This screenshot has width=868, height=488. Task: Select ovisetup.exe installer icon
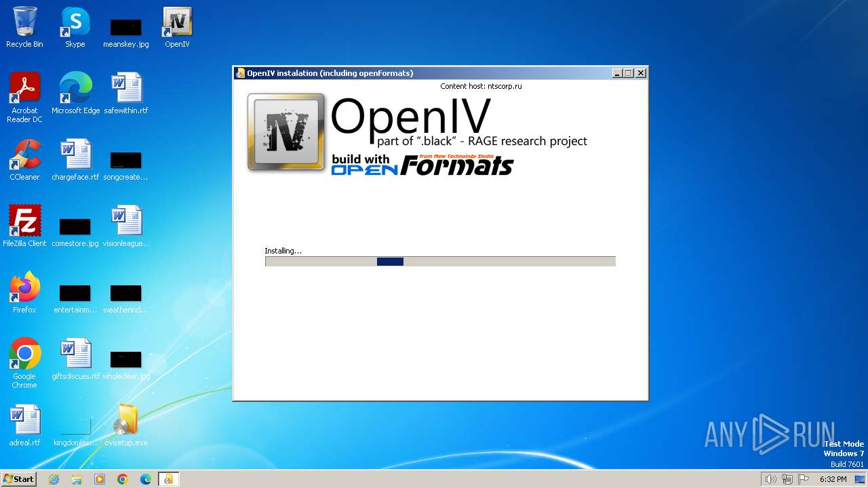pyautogui.click(x=126, y=426)
